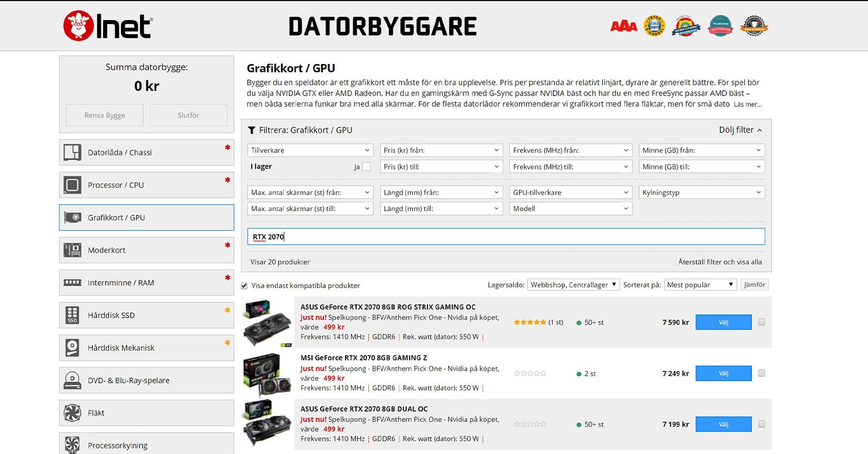Open the GPU-tillverkare dropdown

pyautogui.click(x=571, y=192)
